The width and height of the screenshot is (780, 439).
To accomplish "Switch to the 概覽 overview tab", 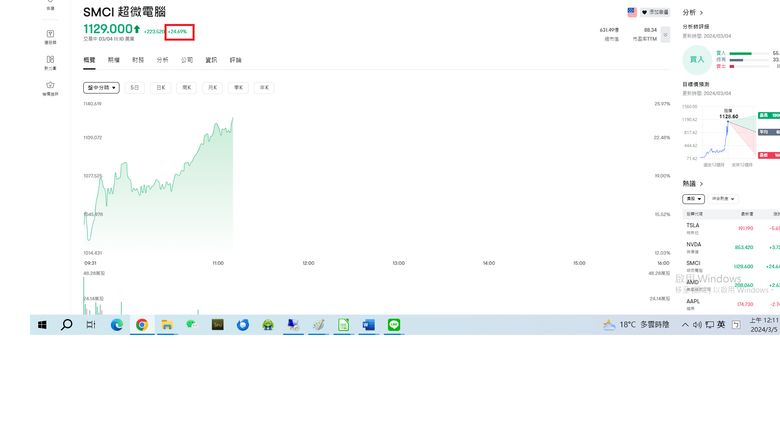I will (x=89, y=60).
